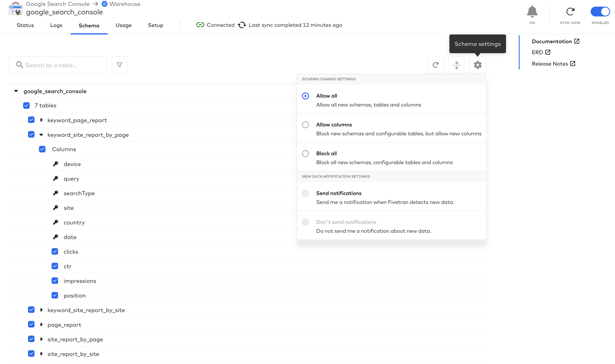This screenshot has height=364, width=615.
Task: Collapse the google_search_console schema tree
Action: 16,91
